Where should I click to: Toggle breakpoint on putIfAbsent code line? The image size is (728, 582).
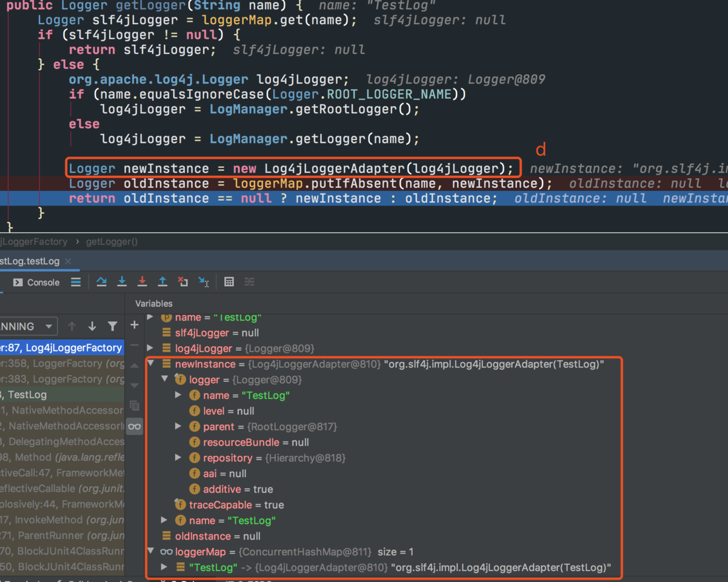pyautogui.click(x=2, y=184)
